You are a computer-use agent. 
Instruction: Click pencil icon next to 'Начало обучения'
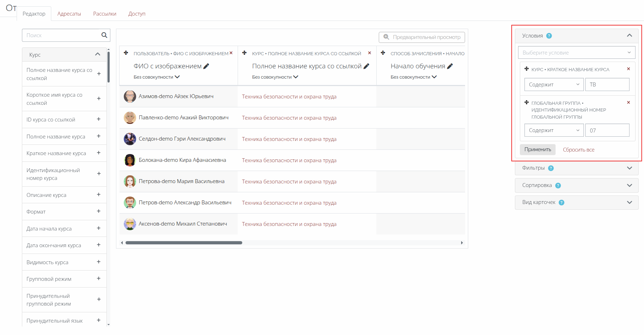(450, 66)
